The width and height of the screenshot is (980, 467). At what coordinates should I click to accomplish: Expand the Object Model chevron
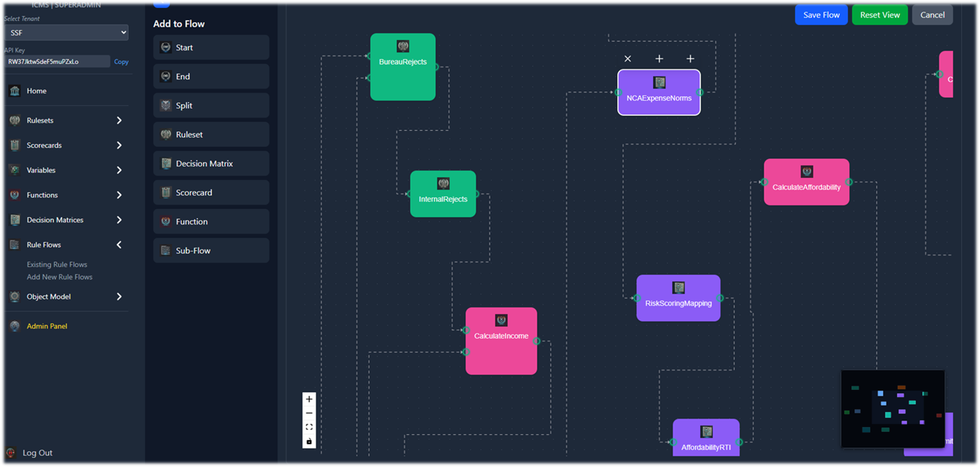119,297
